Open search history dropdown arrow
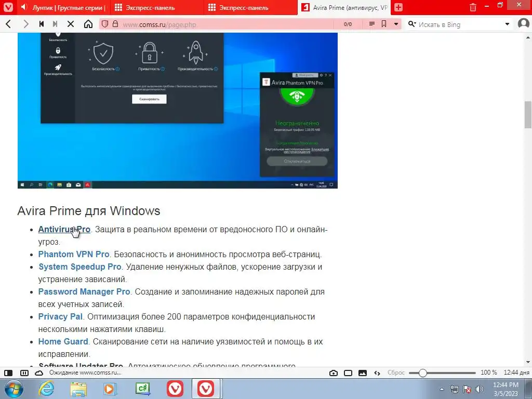532x399 pixels. point(507,24)
